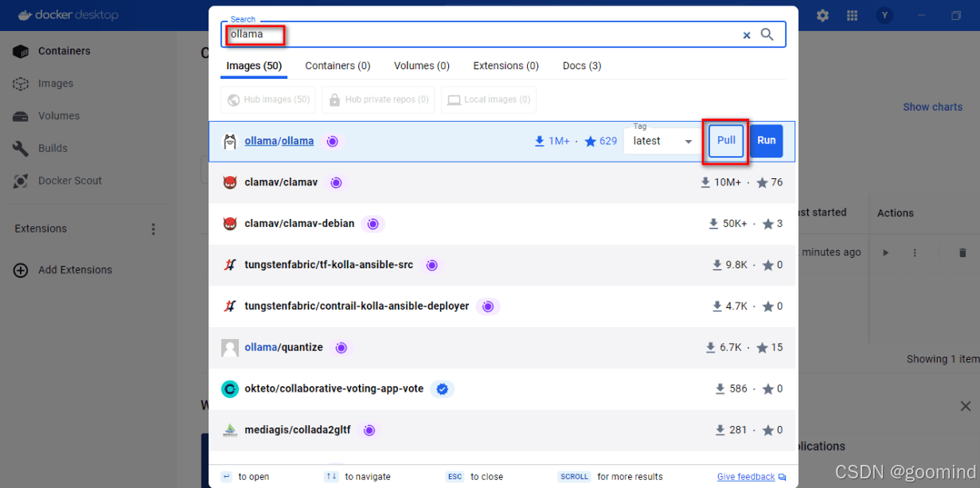Click the download count icon for ollama/ollama
This screenshot has height=488, width=980.
click(540, 141)
